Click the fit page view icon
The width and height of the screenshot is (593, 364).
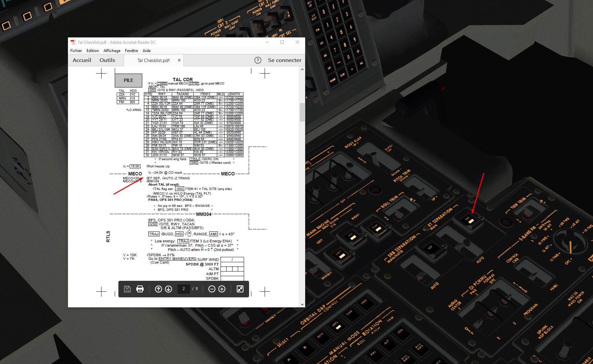[x=240, y=289]
